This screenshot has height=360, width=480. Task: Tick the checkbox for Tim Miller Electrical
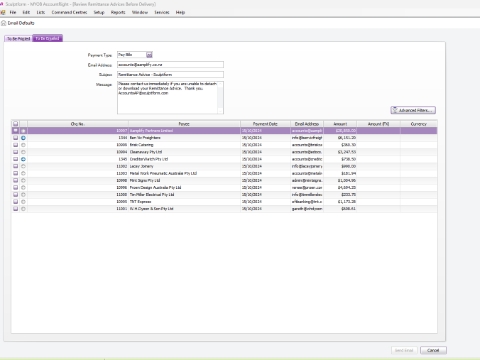[x=16, y=194]
